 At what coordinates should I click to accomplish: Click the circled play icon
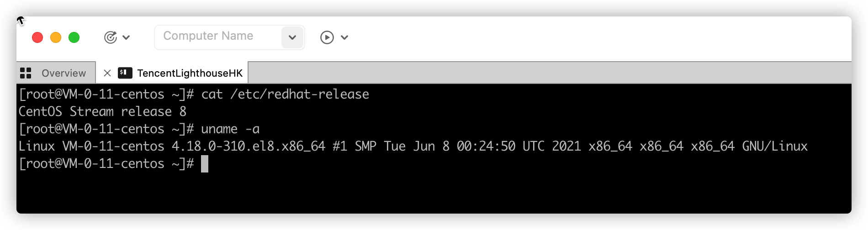click(327, 37)
